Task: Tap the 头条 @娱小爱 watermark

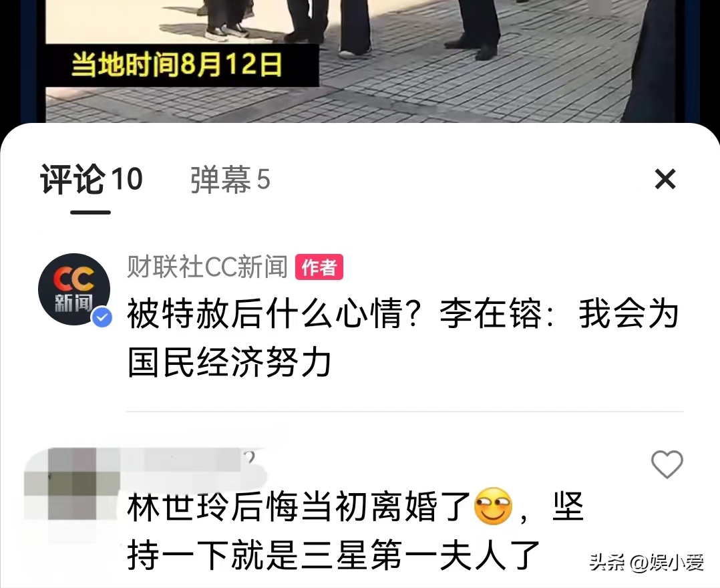Action: 647,563
